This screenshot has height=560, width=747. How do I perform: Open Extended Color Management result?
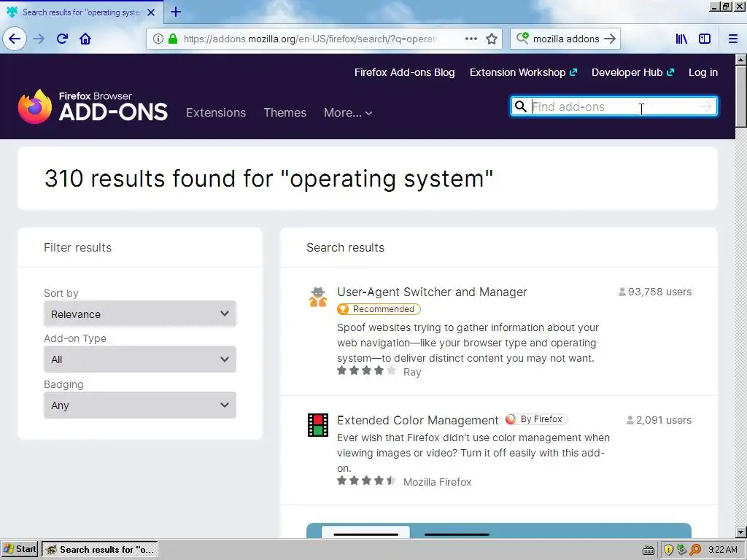[x=417, y=420]
